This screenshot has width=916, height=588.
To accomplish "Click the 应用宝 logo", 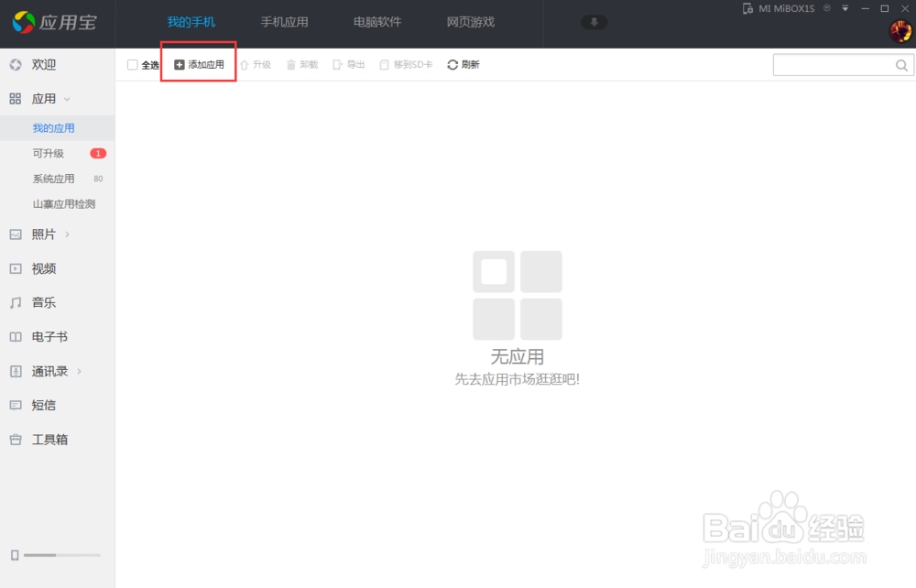I will (54, 22).
